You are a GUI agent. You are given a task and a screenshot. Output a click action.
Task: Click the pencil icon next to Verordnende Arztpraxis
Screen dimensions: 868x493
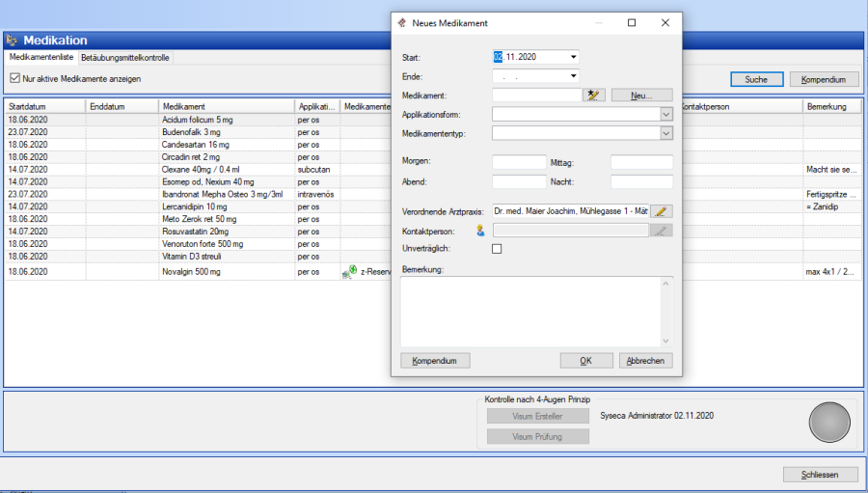pyautogui.click(x=661, y=210)
